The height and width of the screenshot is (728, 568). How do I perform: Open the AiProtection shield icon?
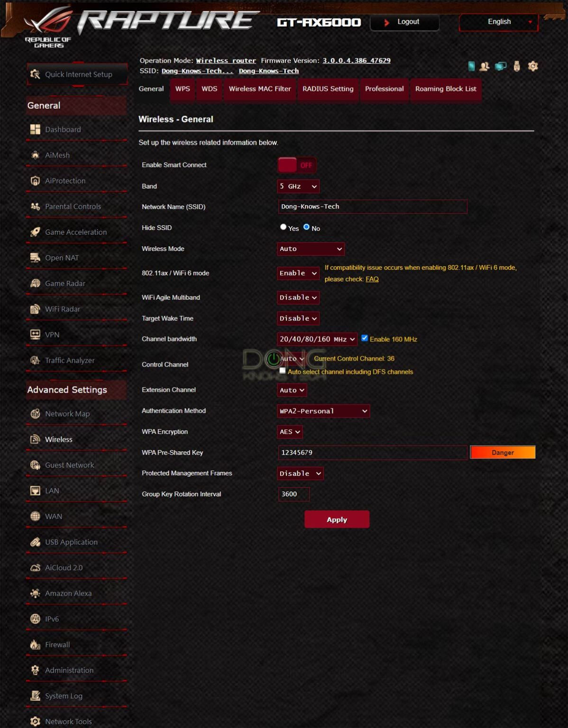[x=35, y=181]
